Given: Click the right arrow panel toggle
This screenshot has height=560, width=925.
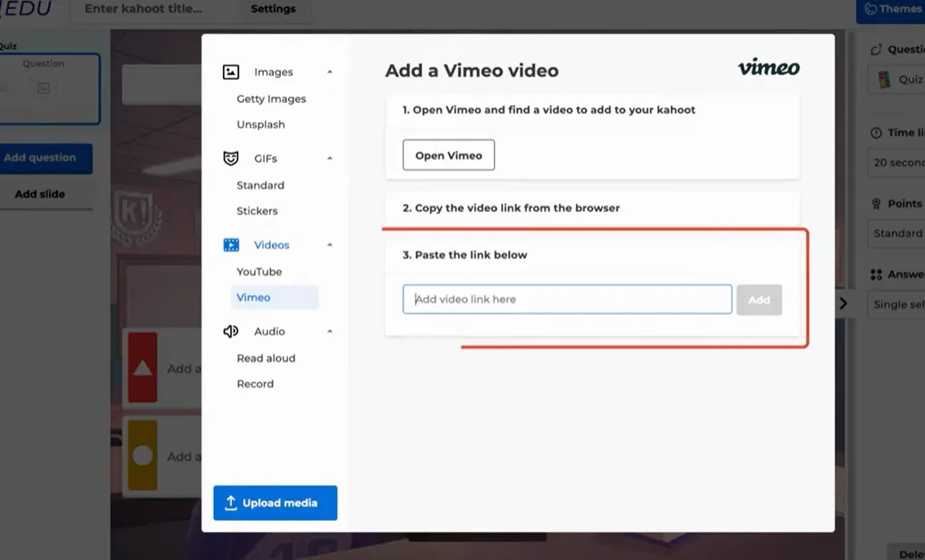Looking at the screenshot, I should tap(843, 303).
